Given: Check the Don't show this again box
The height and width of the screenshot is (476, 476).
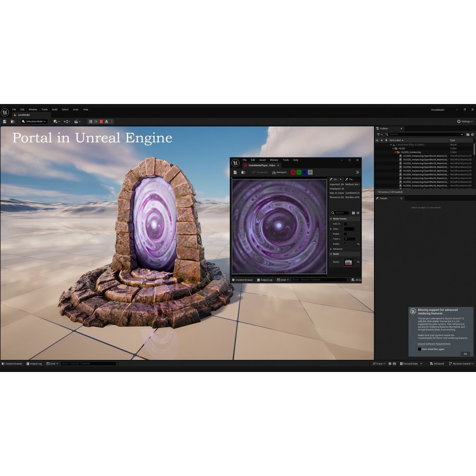Looking at the screenshot, I should pyautogui.click(x=419, y=349).
